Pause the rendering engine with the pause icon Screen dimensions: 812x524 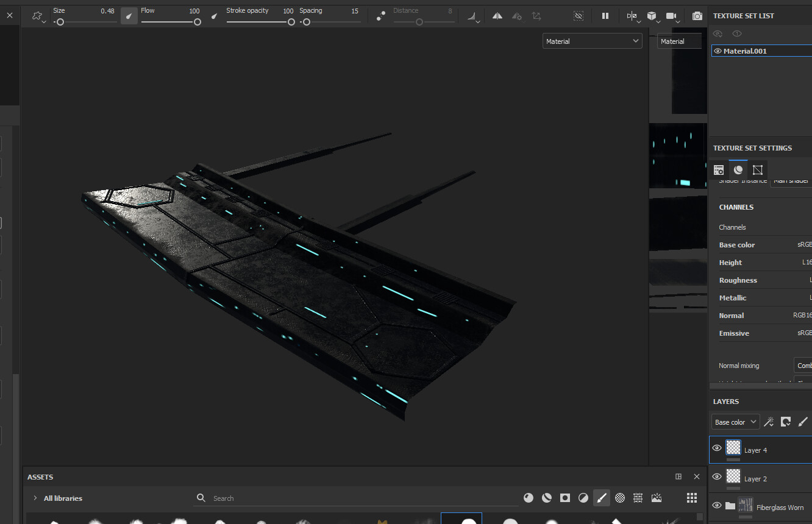605,16
